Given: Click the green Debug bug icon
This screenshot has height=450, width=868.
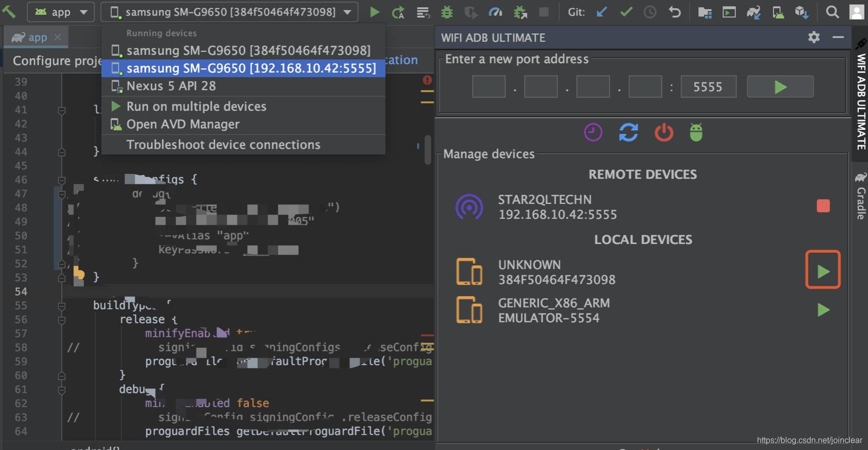Looking at the screenshot, I should [447, 12].
